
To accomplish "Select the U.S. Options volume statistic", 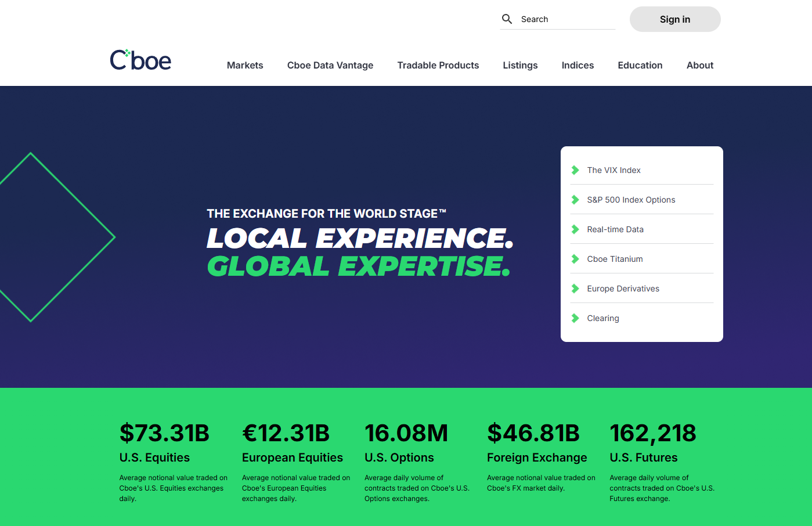I will click(406, 434).
